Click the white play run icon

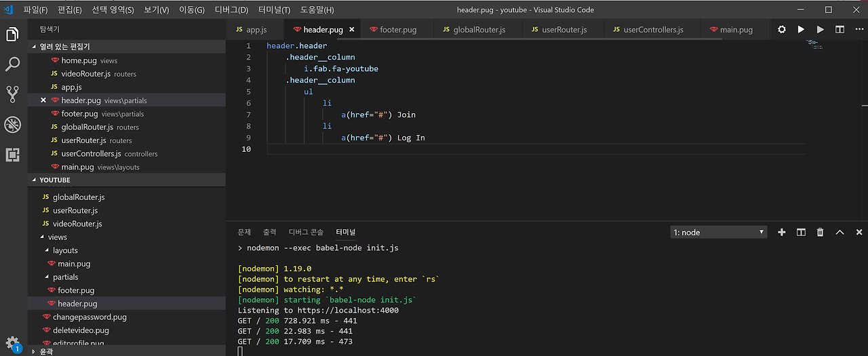[x=801, y=30]
